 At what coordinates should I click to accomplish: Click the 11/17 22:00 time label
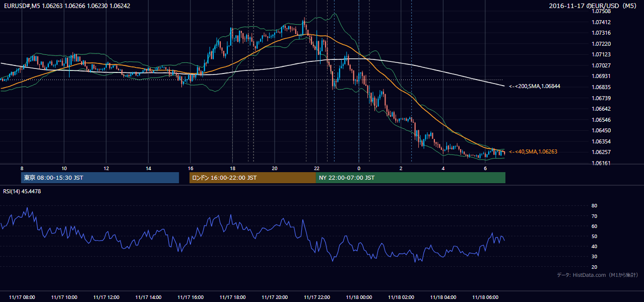(x=317, y=297)
